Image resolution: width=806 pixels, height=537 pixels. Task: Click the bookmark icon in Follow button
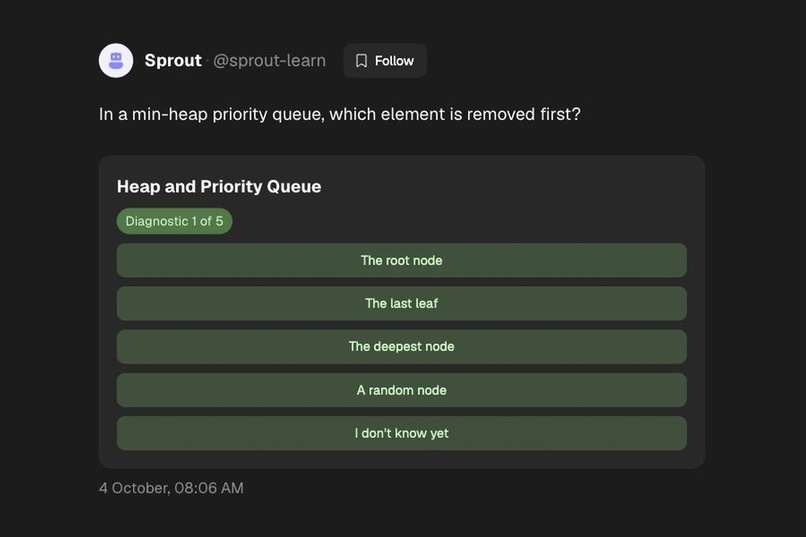pos(361,61)
